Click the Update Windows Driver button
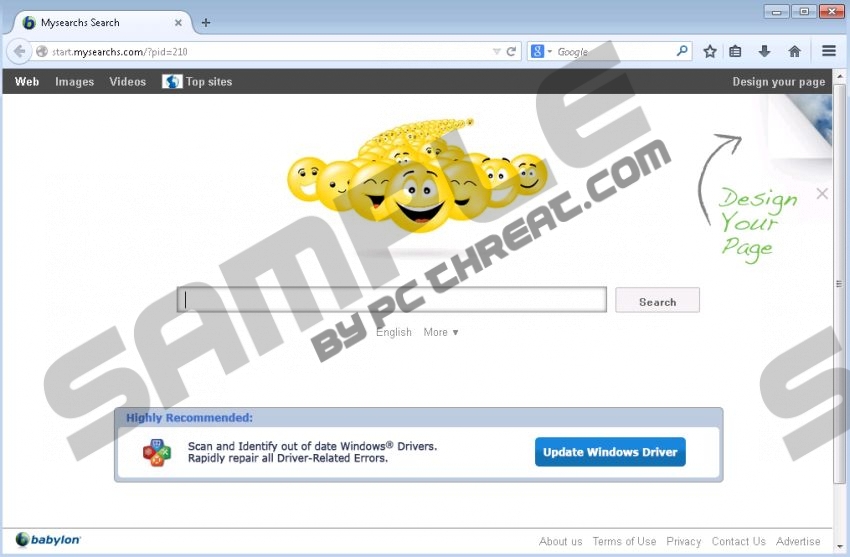The height and width of the screenshot is (557, 850). click(x=610, y=452)
